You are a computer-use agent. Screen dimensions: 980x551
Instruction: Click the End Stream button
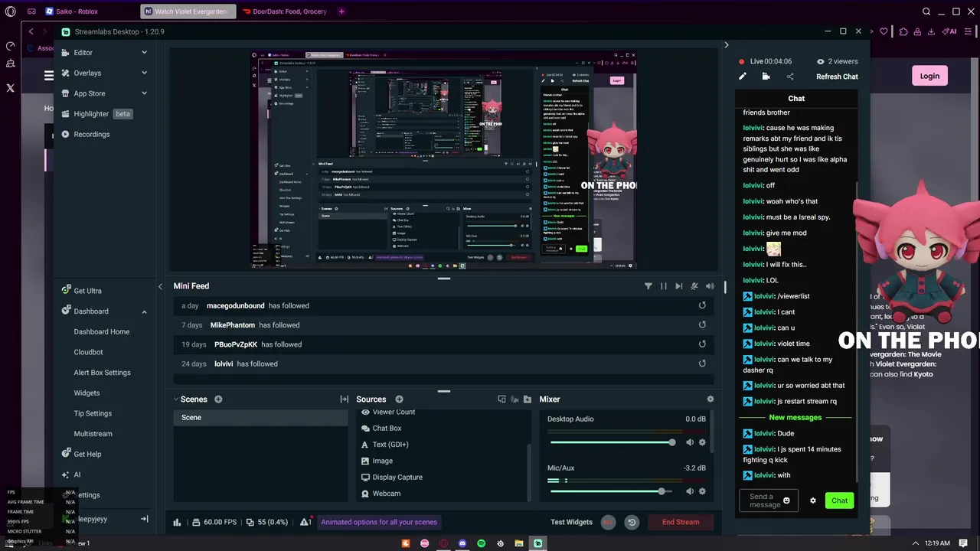(x=681, y=522)
